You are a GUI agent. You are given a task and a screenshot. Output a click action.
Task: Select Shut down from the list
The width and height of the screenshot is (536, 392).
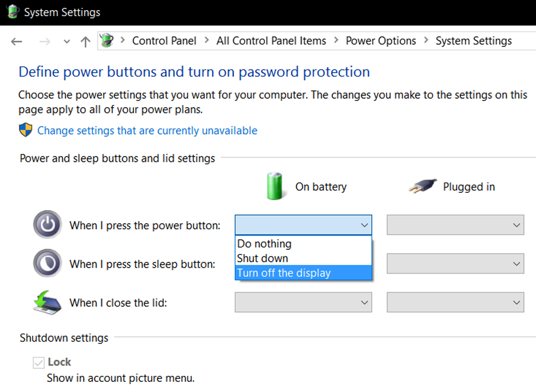pos(304,259)
